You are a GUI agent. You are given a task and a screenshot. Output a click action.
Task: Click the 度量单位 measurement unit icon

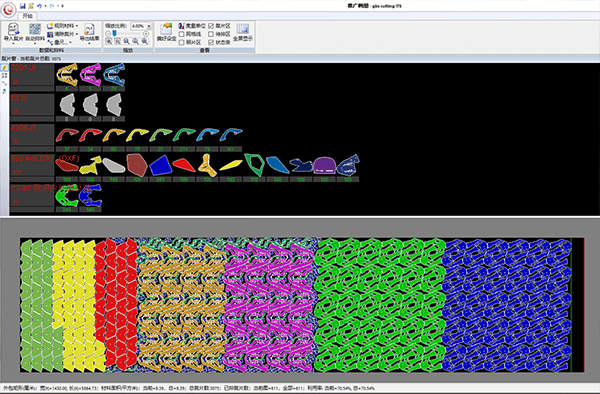181,26
